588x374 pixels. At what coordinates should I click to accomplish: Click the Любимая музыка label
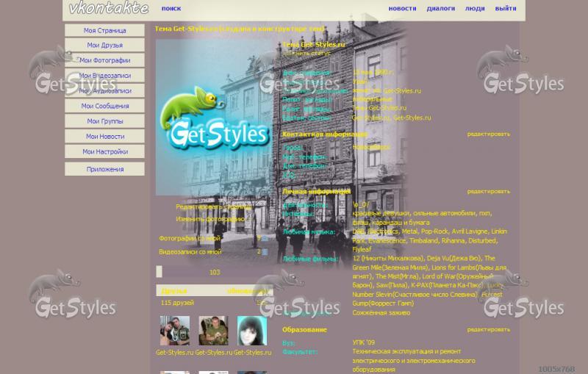click(x=309, y=232)
